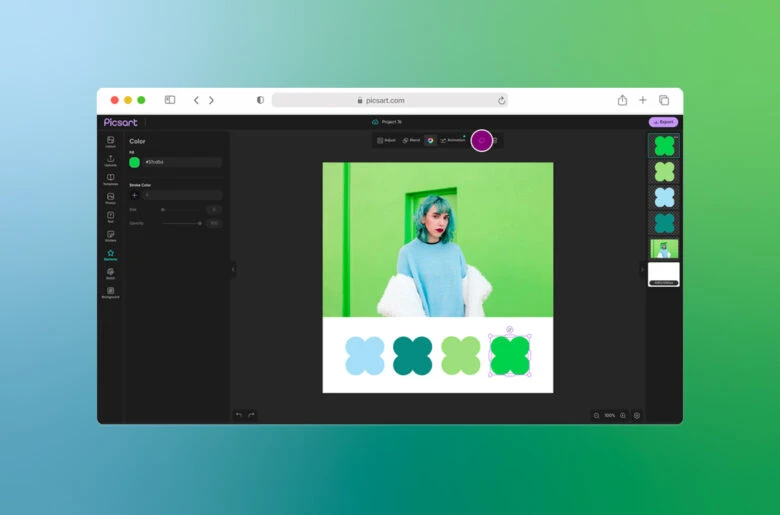Click the Blend tool in top toolbar
The height and width of the screenshot is (515, 780).
pyautogui.click(x=411, y=140)
